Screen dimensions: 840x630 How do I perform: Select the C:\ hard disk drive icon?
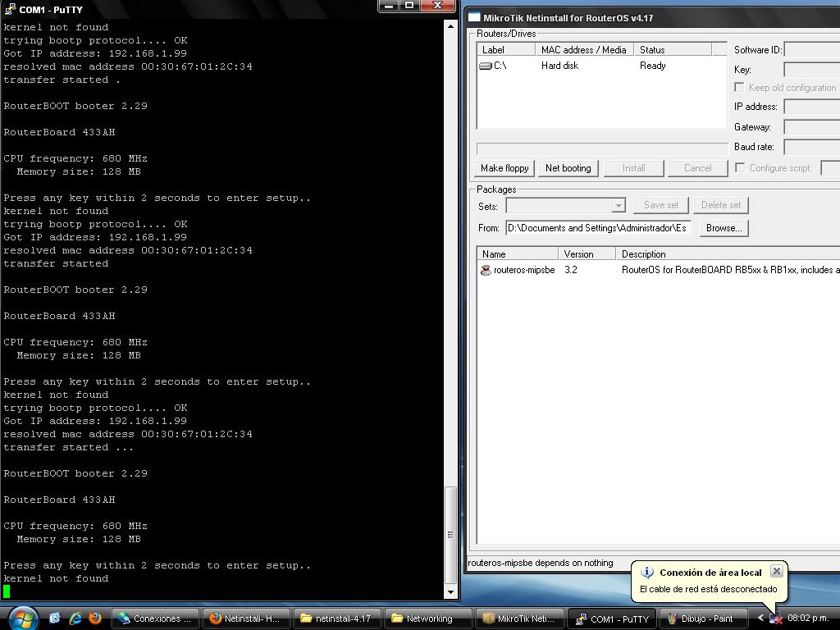[486, 66]
